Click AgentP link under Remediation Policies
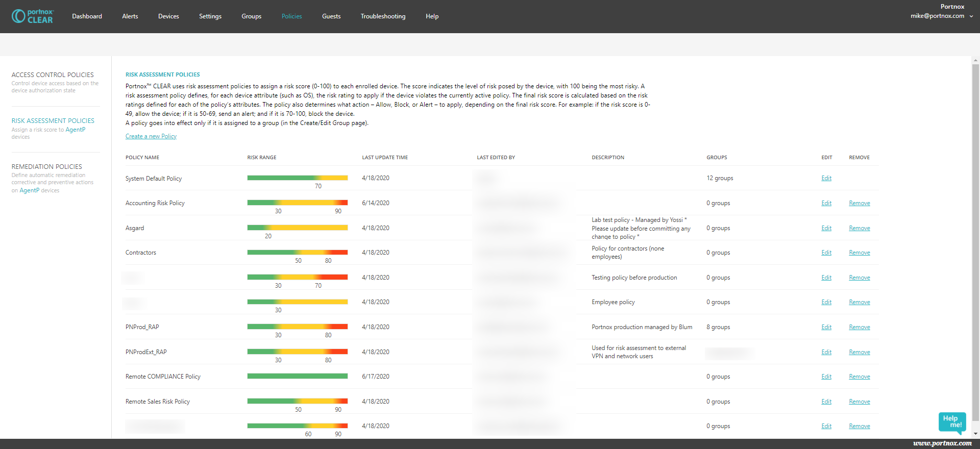The height and width of the screenshot is (449, 980). point(30,190)
